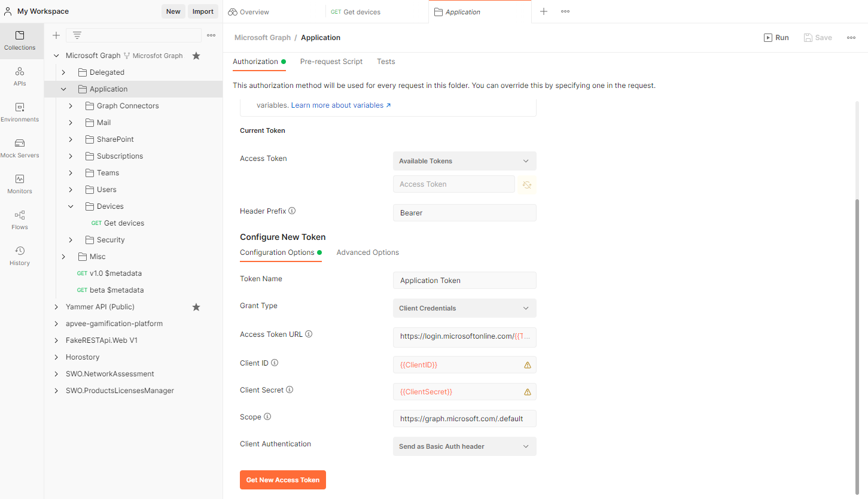Toggle the star on Microsoft Graph collection

[x=196, y=56]
